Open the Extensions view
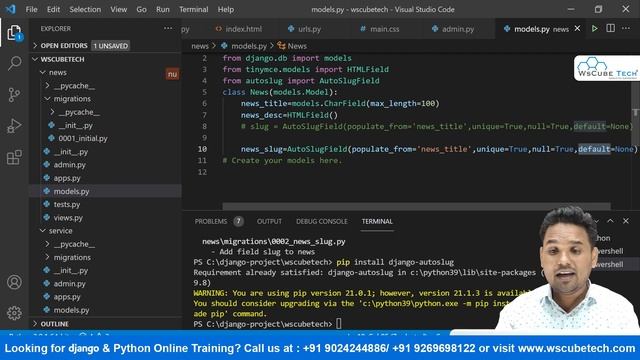The width and height of the screenshot is (640, 360). (14, 157)
